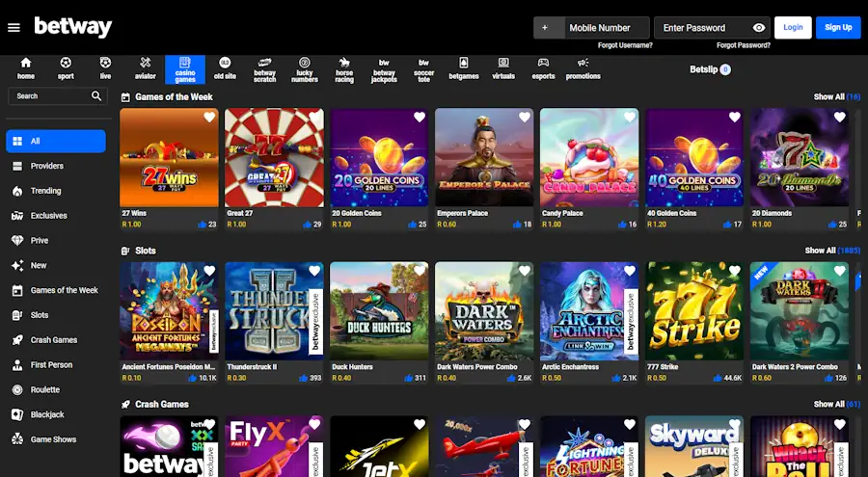Viewport: 868px width, 477px height.
Task: Show All Slots games
Action: [x=832, y=251]
